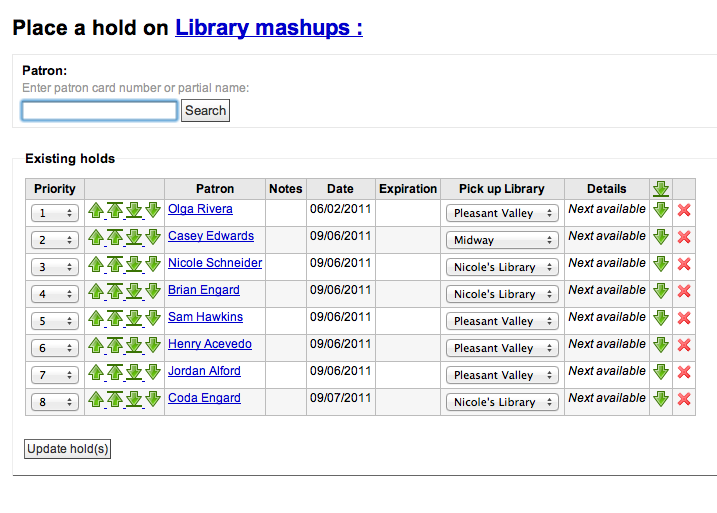Move Casey Edwards's hold to the top
This screenshot has height=513, width=717.
point(115,237)
